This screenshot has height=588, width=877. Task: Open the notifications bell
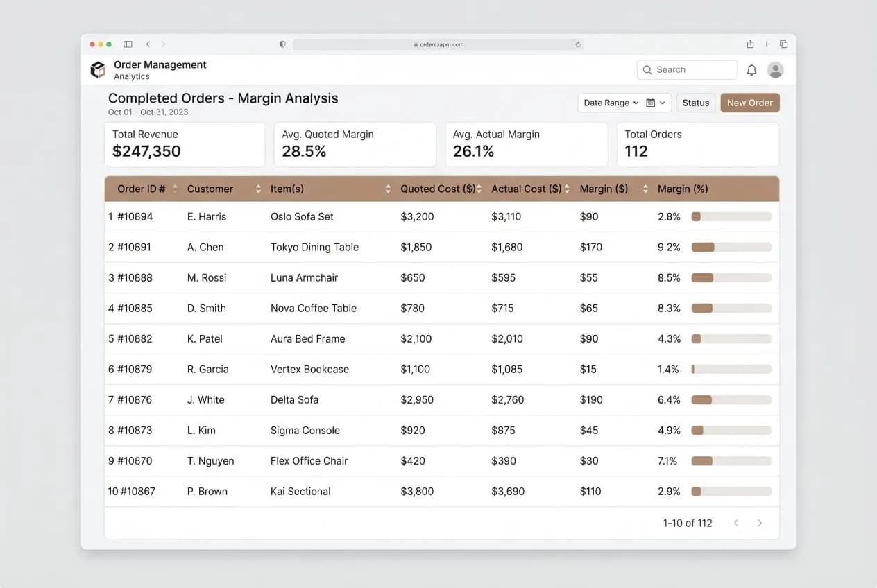coord(751,70)
